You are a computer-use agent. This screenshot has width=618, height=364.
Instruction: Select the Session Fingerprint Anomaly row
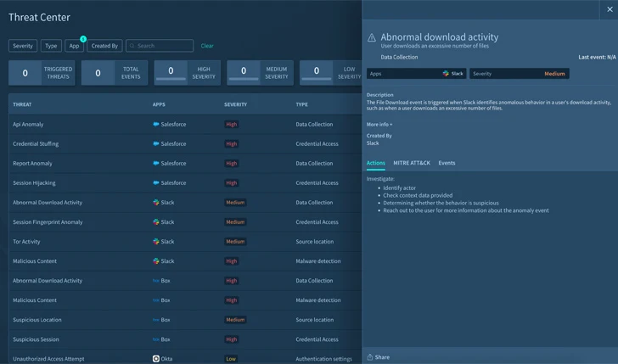pyautogui.click(x=185, y=221)
